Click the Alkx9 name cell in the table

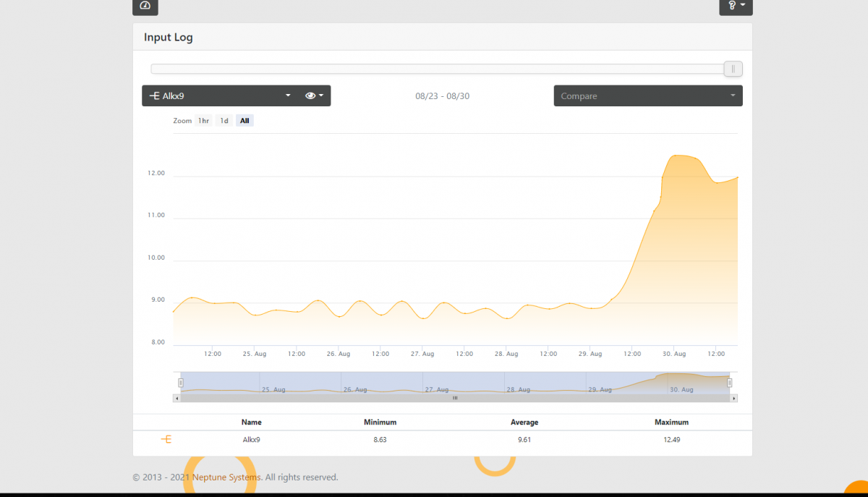coord(252,439)
